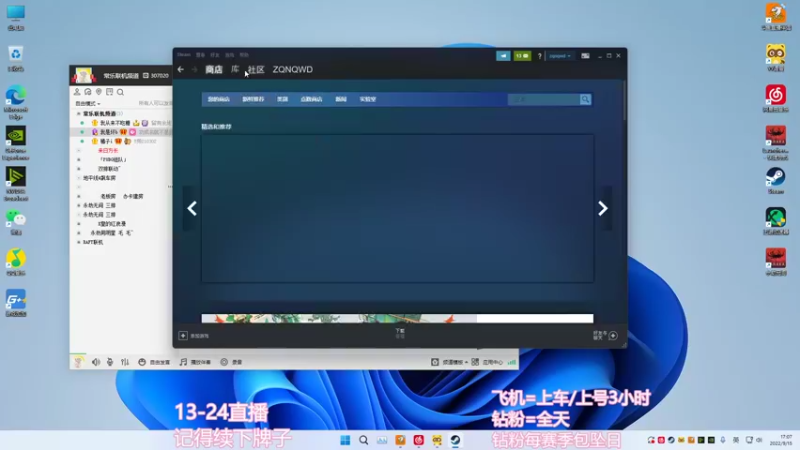Click the 自由发言 free speak button
This screenshot has width=800, height=450.
[x=154, y=362]
